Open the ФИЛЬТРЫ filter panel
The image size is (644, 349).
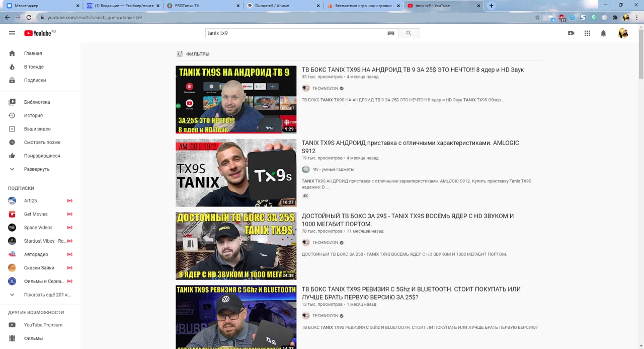193,54
